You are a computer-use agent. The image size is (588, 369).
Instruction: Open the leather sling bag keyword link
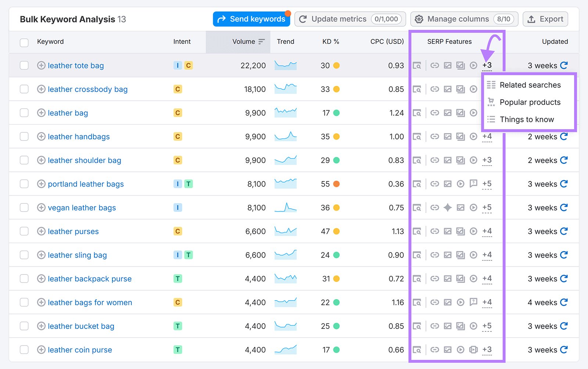click(x=77, y=255)
